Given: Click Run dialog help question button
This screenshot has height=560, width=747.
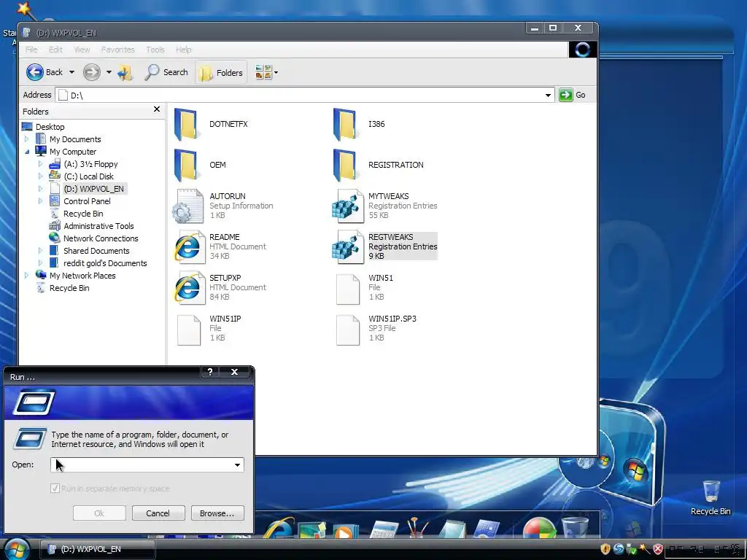Looking at the screenshot, I should (x=210, y=372).
